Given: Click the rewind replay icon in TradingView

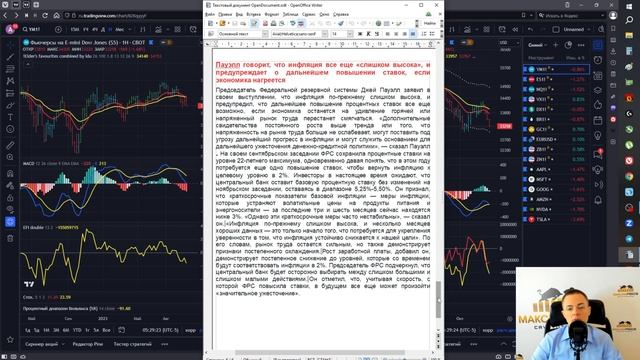Looking at the screenshot, I should (515, 29).
